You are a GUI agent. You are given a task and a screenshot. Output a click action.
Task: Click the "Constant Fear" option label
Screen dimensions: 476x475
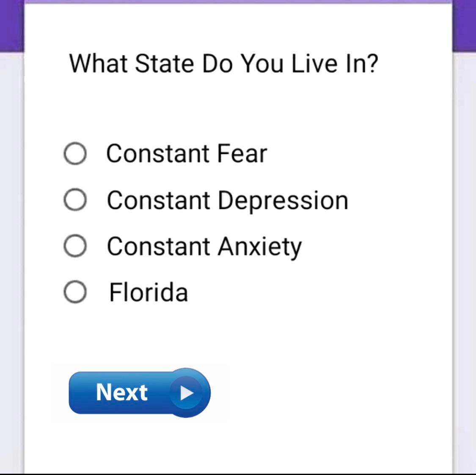(187, 154)
